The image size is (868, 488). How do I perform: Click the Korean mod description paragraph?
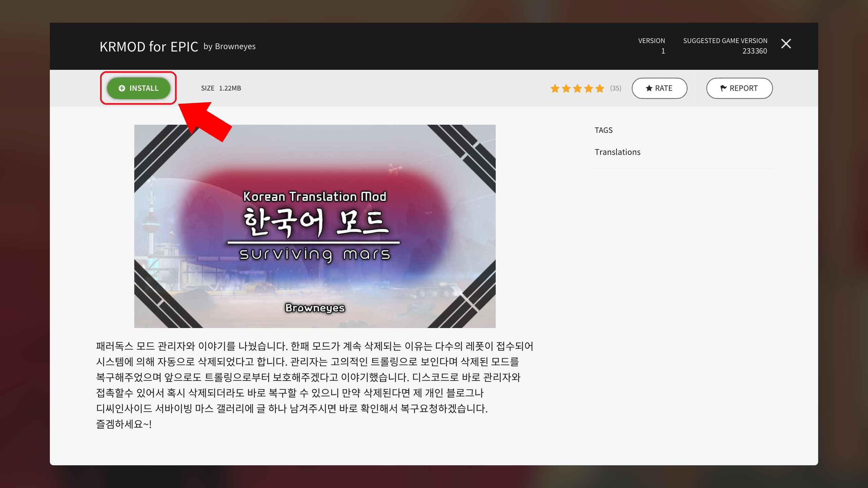(315, 385)
